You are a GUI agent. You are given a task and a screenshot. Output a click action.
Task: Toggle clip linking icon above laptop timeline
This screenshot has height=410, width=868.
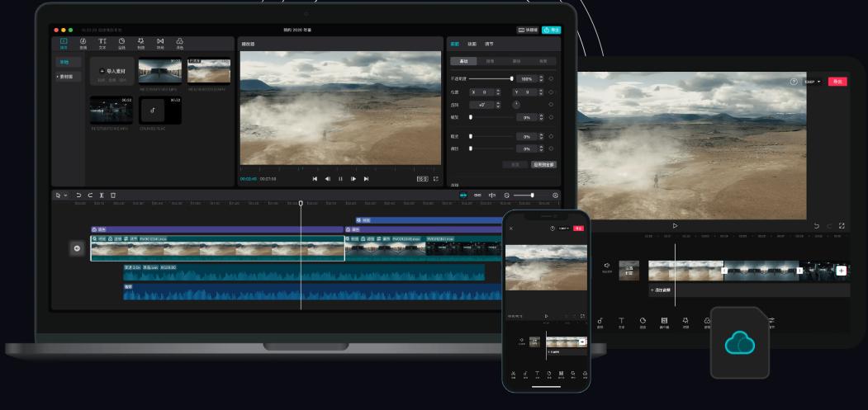pyautogui.click(x=477, y=196)
